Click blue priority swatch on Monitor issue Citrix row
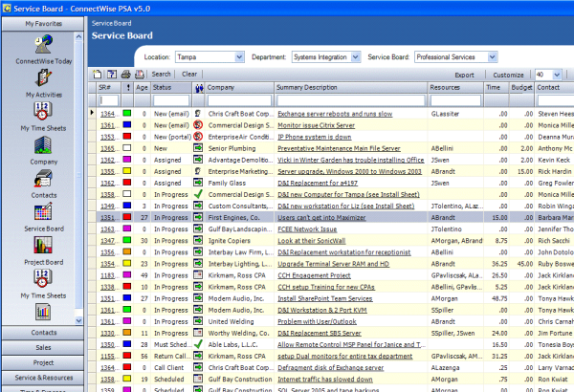 [x=126, y=125]
